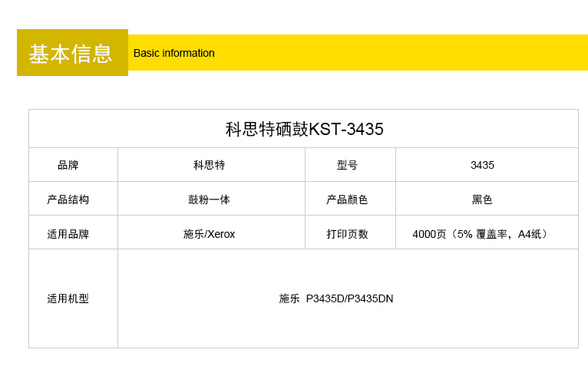Image resolution: width=588 pixels, height=379 pixels.
Task: Click the 打印页数 label cell
Action: (347, 234)
